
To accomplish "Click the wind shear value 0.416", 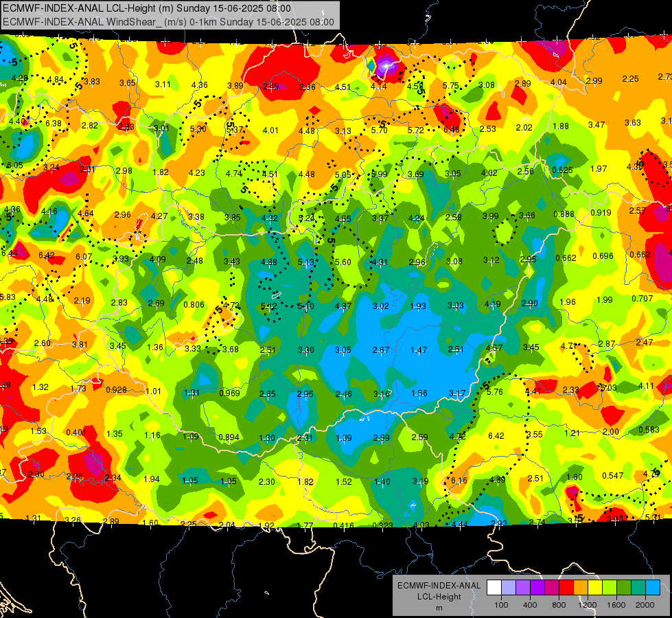I will coord(343,525).
